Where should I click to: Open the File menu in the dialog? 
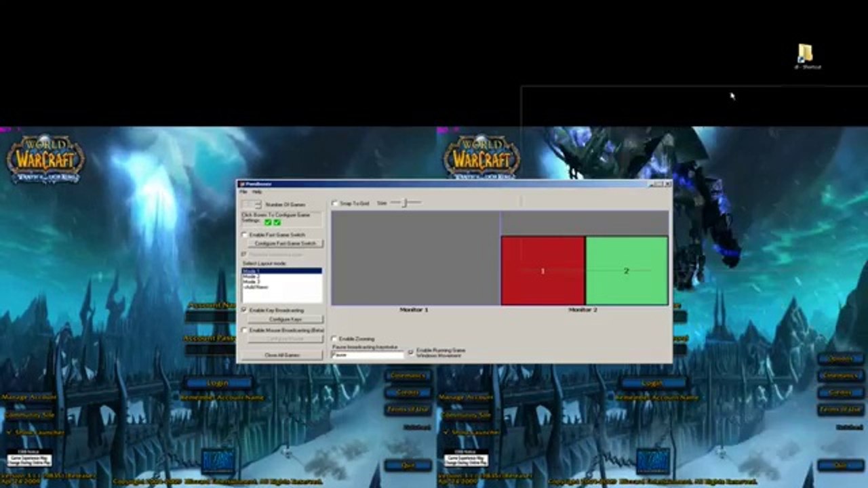[x=243, y=192]
